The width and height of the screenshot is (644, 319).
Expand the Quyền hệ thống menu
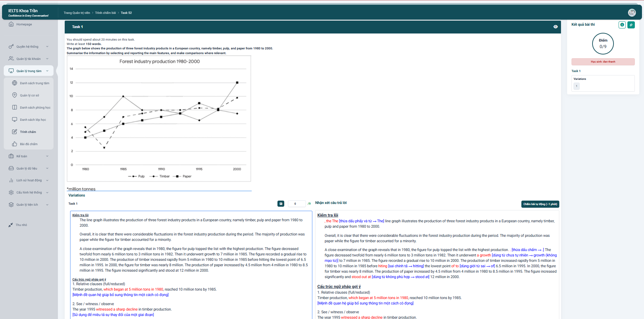[47, 47]
